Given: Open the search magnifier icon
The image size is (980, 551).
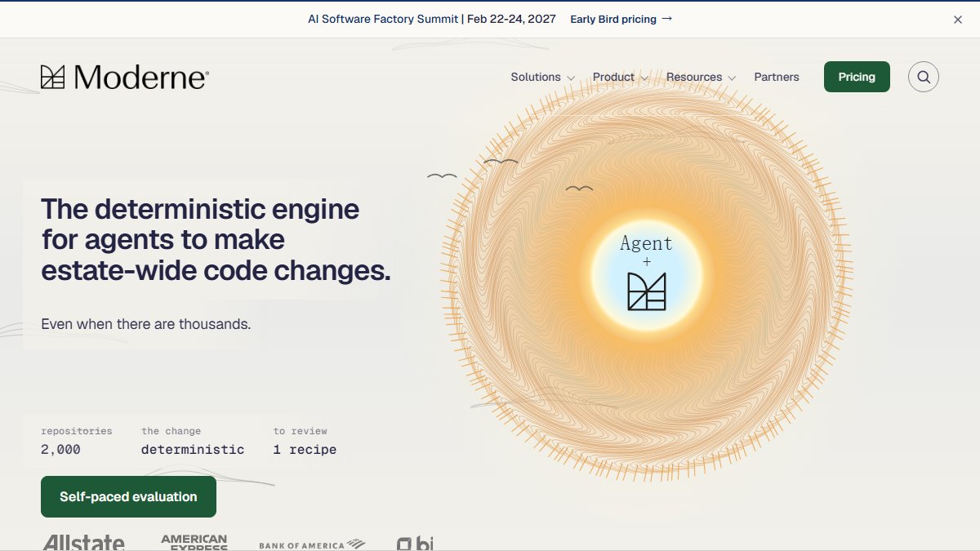Looking at the screenshot, I should (924, 77).
